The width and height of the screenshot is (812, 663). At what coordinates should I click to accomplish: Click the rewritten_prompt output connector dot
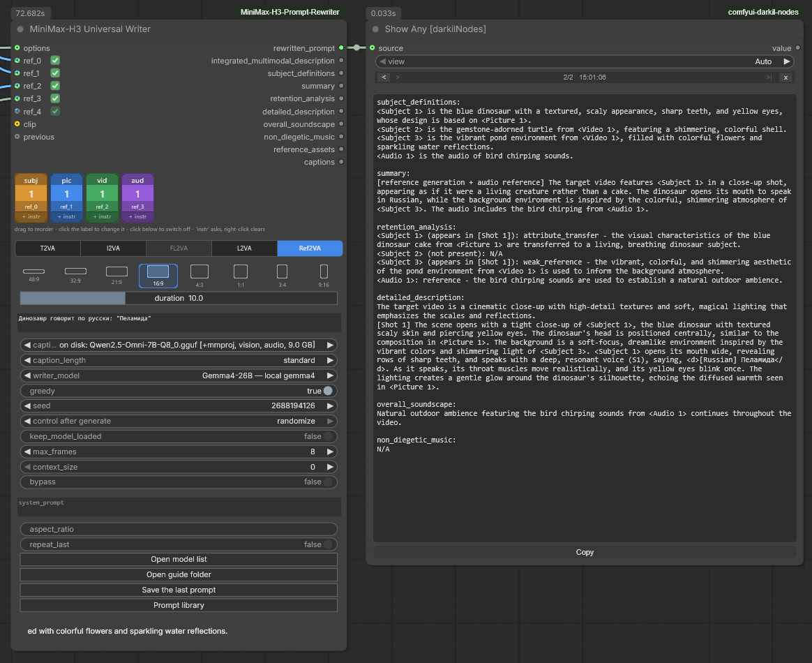pyautogui.click(x=341, y=47)
